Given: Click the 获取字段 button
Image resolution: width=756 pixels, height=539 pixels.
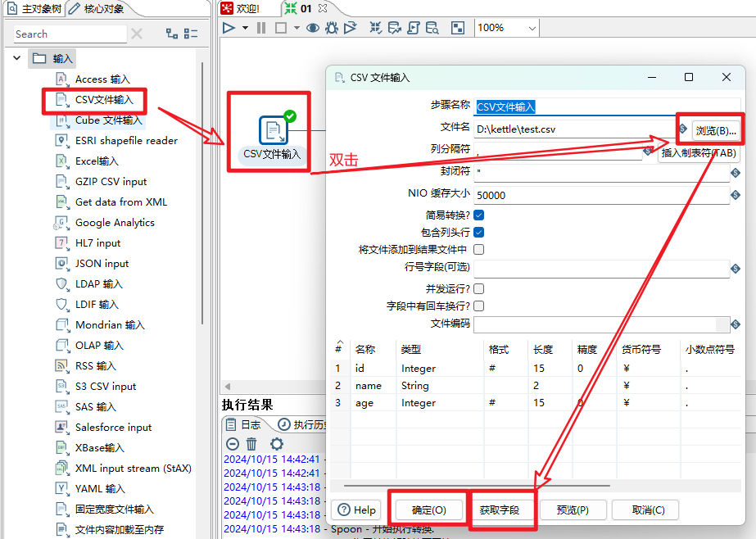Looking at the screenshot, I should (498, 510).
